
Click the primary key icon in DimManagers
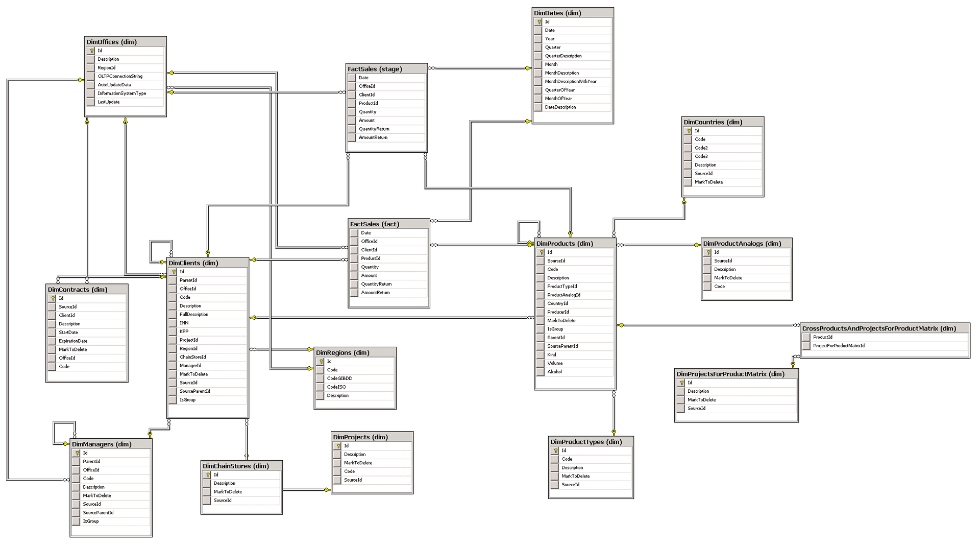click(77, 453)
